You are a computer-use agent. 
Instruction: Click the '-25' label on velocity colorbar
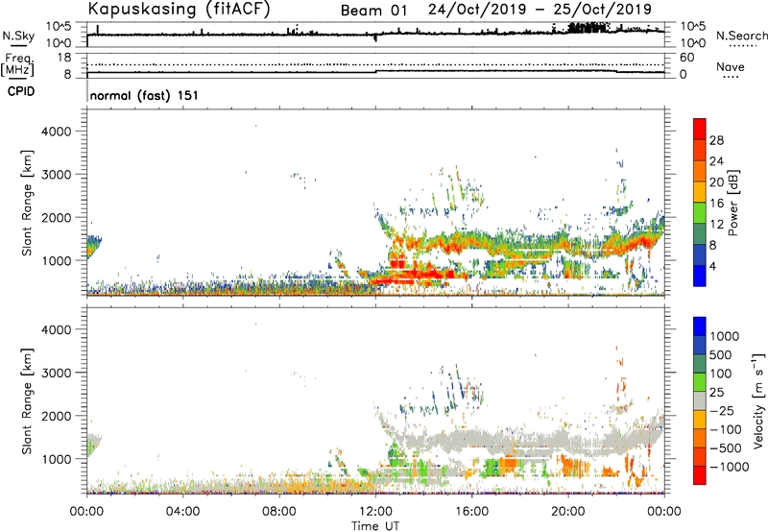(x=722, y=411)
